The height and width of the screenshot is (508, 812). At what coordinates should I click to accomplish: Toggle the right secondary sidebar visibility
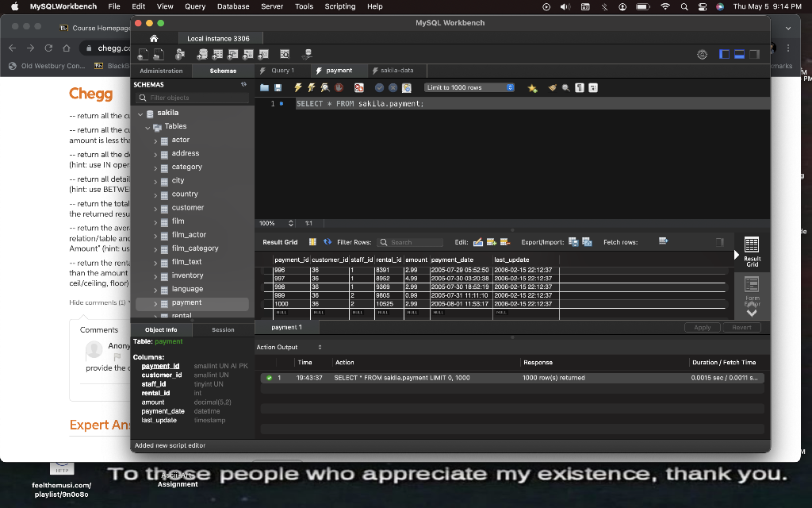(x=754, y=54)
